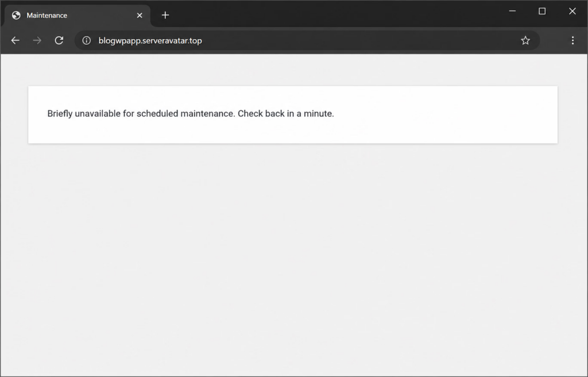588x377 pixels.
Task: Select the Maintenance tab
Action: 78,16
